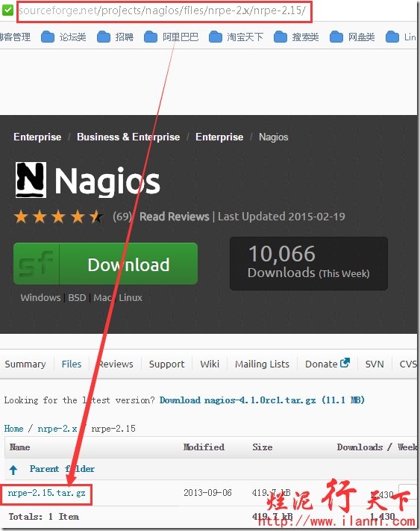Viewport: 420px width, 531px height.
Task: Click the Enterprise breadcrumb before Nagios
Action: point(219,137)
